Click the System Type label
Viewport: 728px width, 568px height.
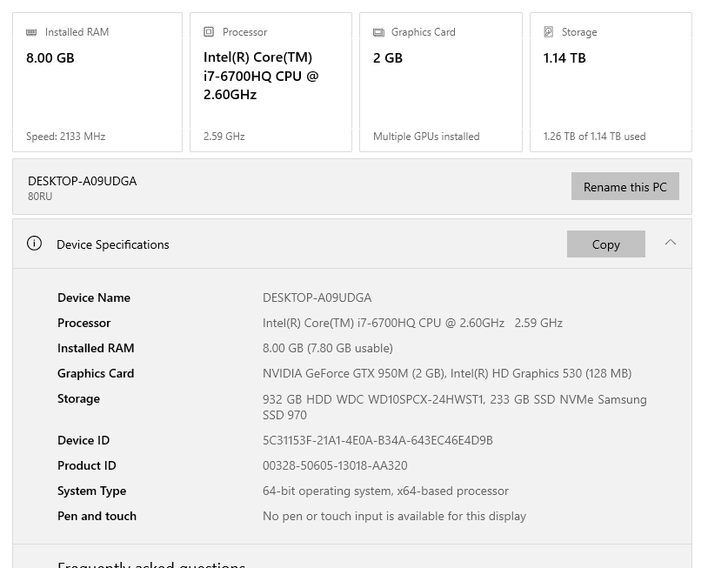click(x=92, y=491)
